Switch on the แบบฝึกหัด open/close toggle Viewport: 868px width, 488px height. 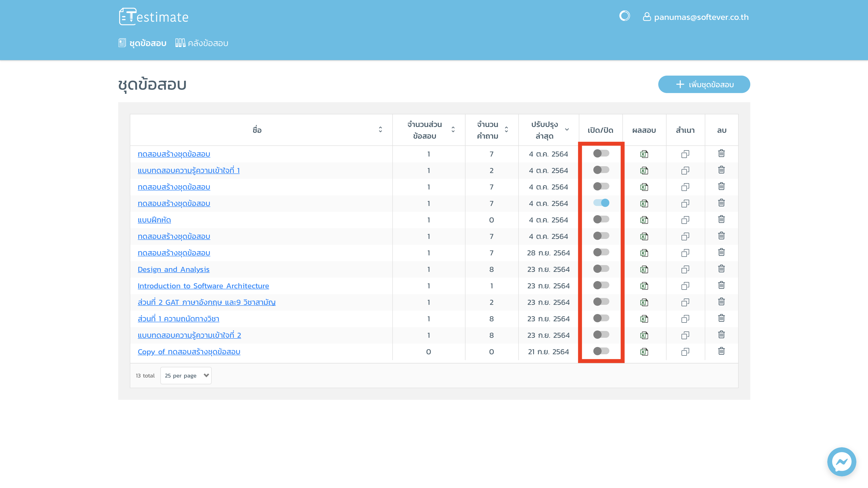point(601,219)
